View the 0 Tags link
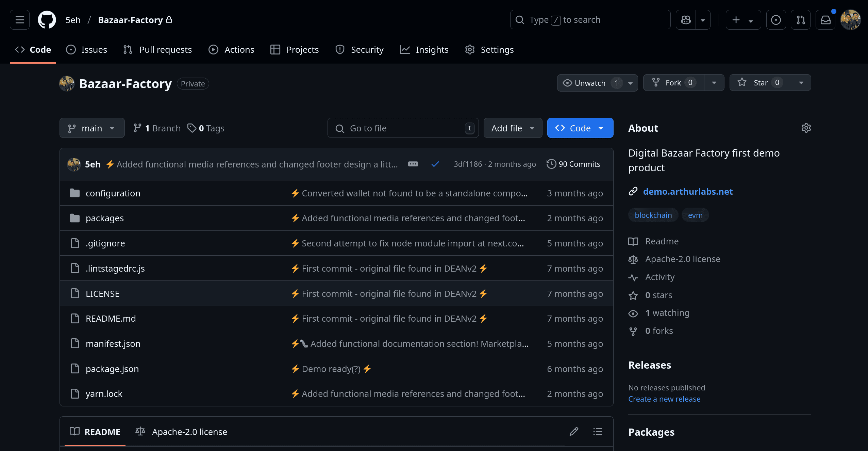868x451 pixels. coord(206,128)
